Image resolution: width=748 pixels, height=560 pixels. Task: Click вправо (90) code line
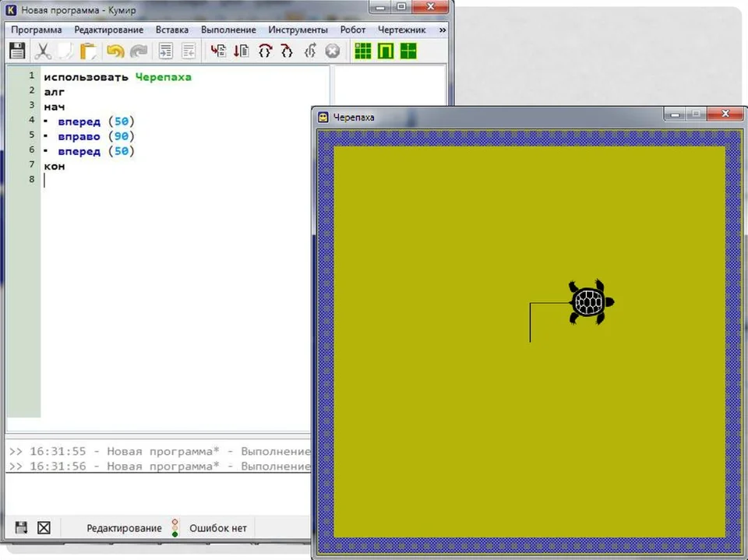pyautogui.click(x=96, y=136)
